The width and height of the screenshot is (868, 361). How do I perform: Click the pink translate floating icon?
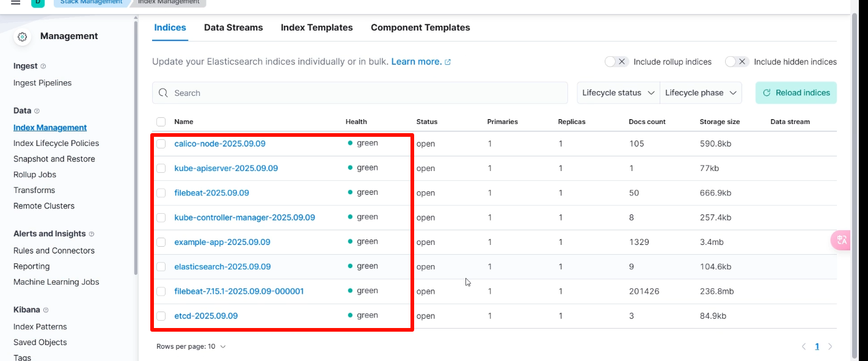click(x=842, y=240)
